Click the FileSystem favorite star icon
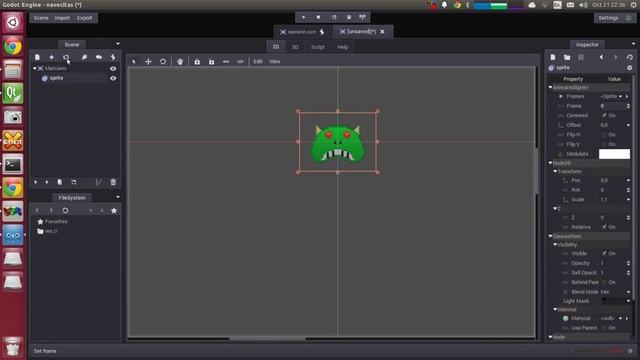The image size is (640, 360). pyautogui.click(x=114, y=211)
